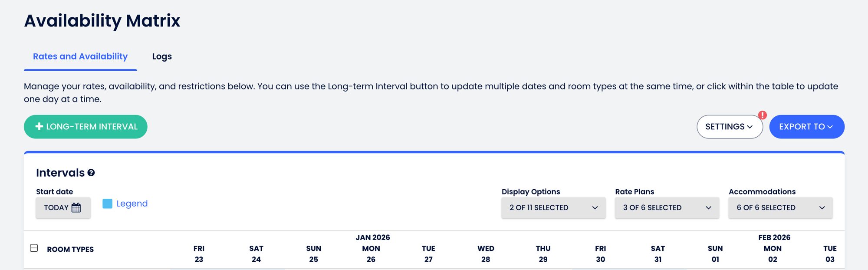
Task: Open the Export To menu
Action: 806,127
